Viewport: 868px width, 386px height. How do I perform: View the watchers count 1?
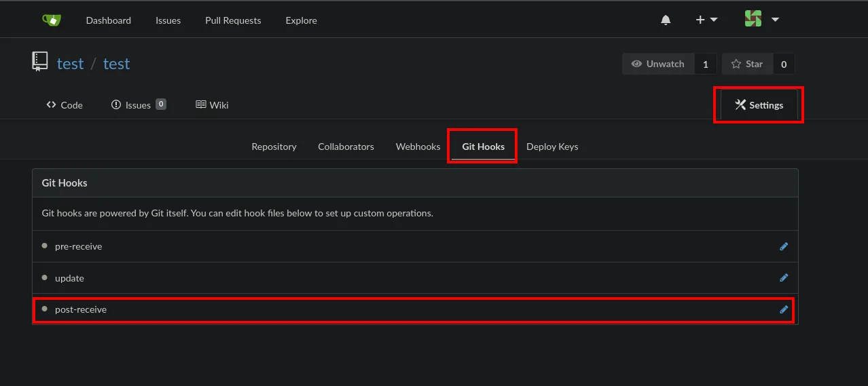[705, 64]
